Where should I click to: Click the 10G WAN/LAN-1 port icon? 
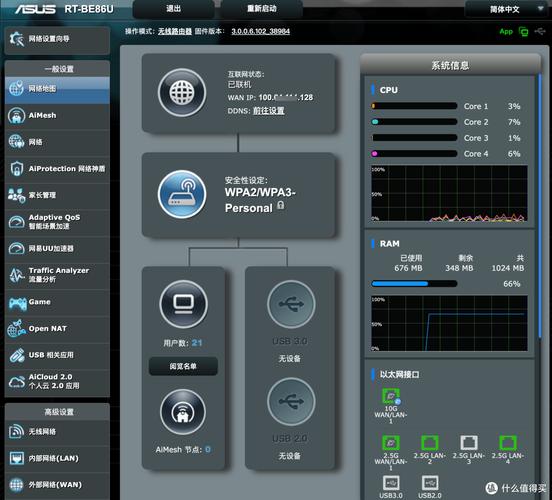click(391, 396)
